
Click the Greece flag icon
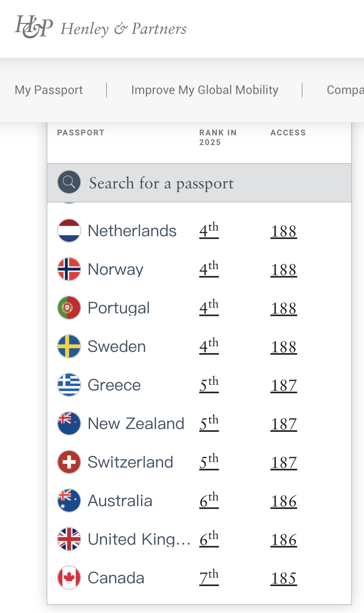tap(69, 385)
